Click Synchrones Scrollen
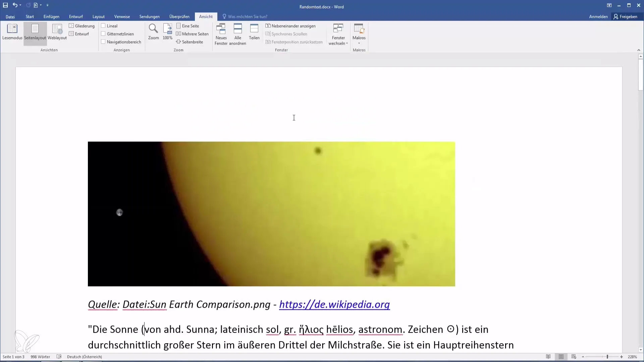Viewport: 644px width, 362px height. (286, 34)
